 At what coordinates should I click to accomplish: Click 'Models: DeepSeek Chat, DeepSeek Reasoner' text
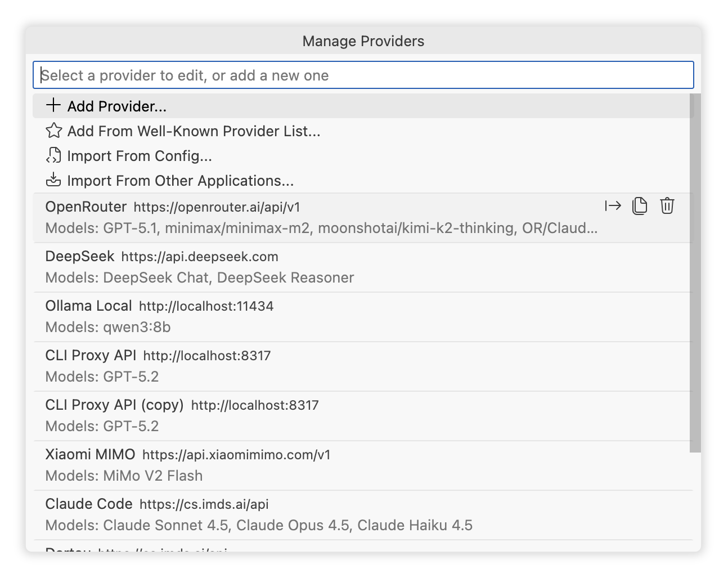pyautogui.click(x=200, y=277)
